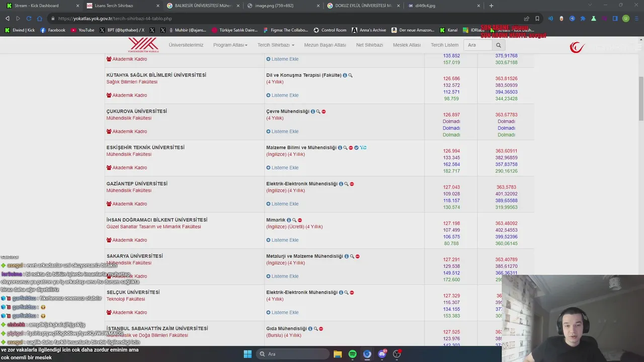The image size is (644, 362).
Task: Click Listeme Ekle for Çevre Mühendisliği
Action: (x=282, y=132)
